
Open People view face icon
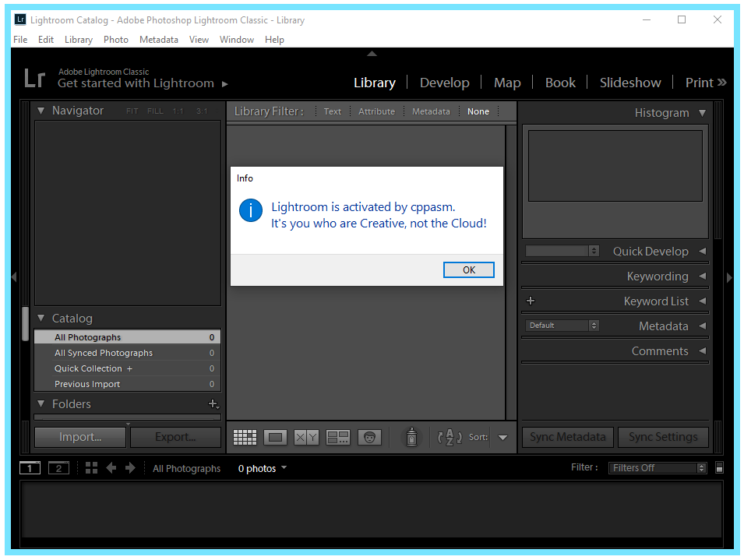[x=369, y=437]
